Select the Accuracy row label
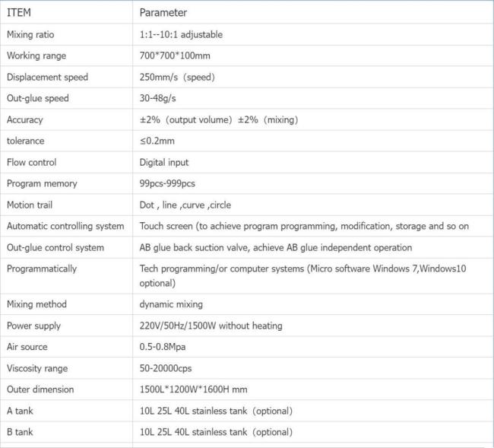This screenshot has width=494, height=448. (25, 119)
